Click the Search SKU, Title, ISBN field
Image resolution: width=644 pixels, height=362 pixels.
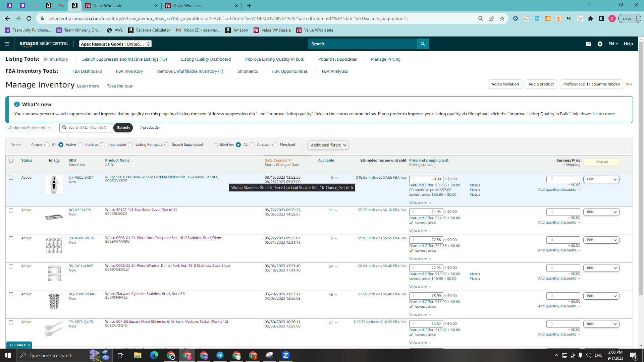point(86,128)
